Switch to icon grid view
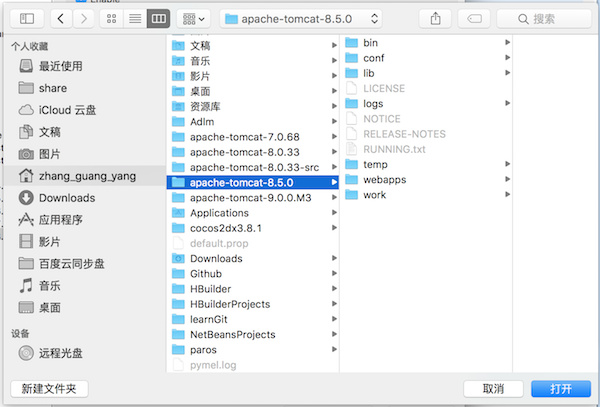600x407 pixels. pos(111,19)
